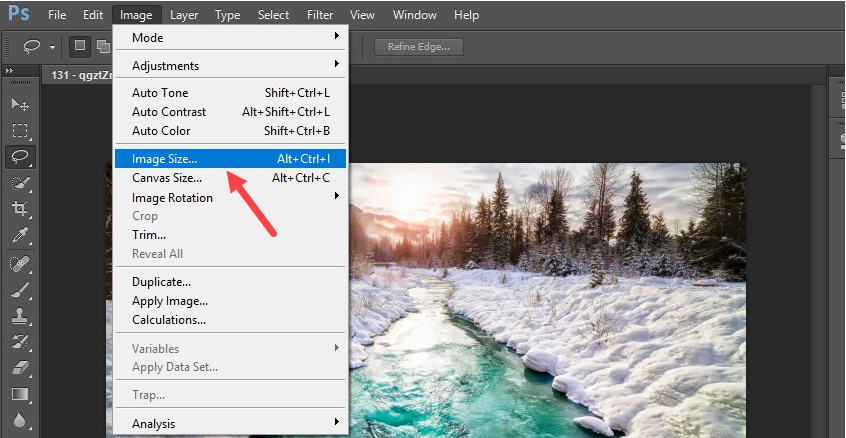Select the Lasso tool in the toolbox

pyautogui.click(x=19, y=157)
